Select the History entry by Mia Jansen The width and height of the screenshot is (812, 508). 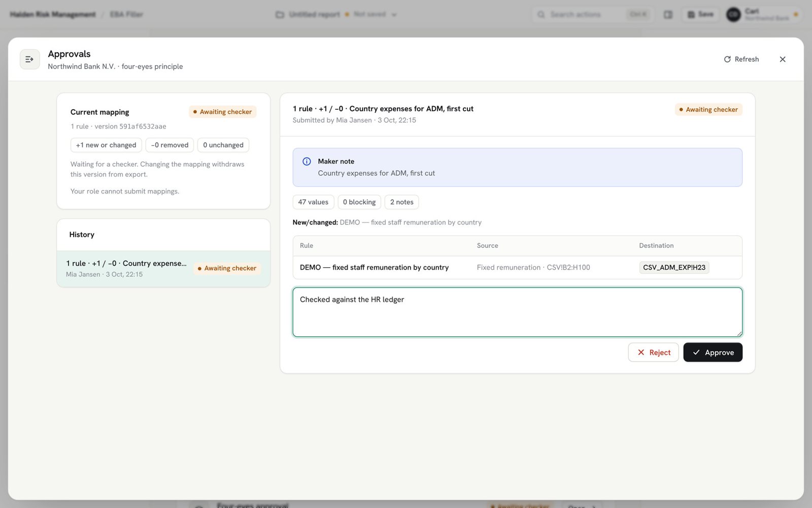point(163,269)
